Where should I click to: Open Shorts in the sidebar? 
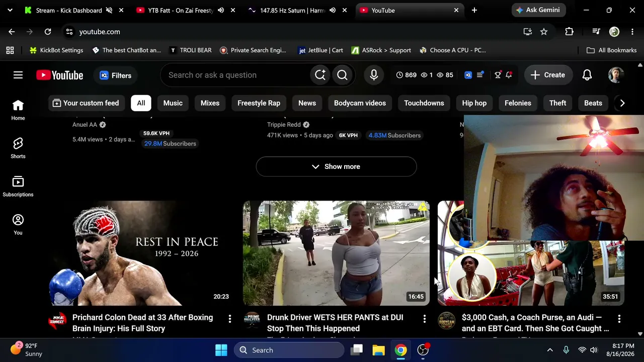[x=18, y=148]
